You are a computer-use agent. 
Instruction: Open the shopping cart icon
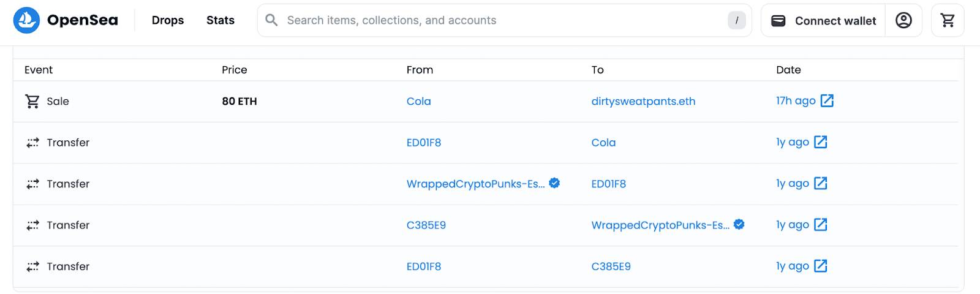(x=948, y=20)
